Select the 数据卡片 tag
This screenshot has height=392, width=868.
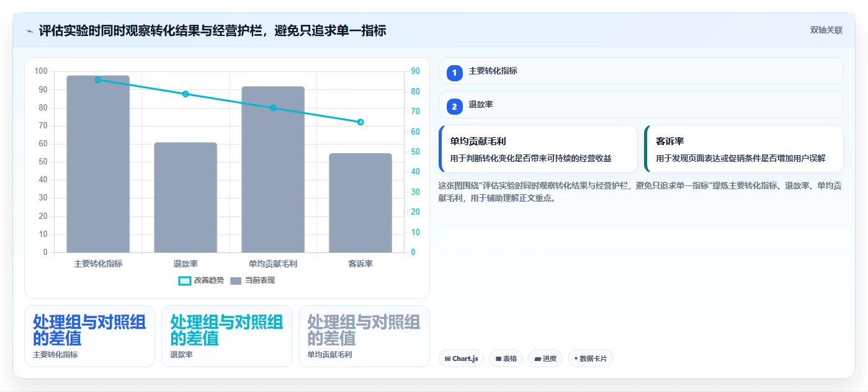(591, 359)
